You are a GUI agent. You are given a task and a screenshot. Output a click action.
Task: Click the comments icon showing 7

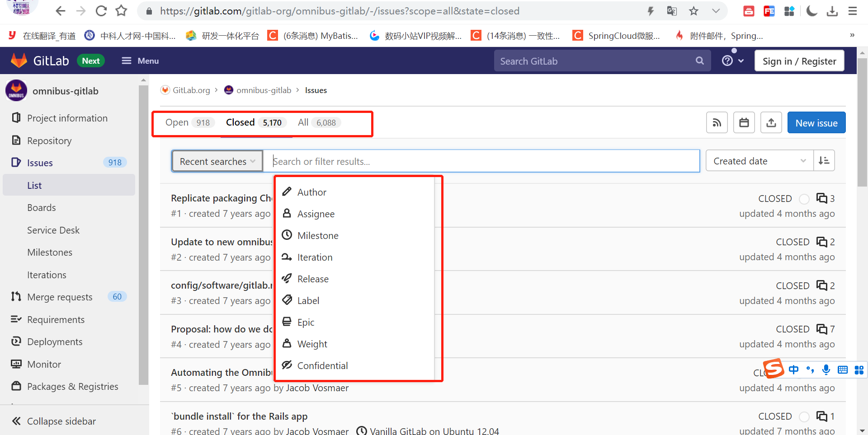[821, 329]
